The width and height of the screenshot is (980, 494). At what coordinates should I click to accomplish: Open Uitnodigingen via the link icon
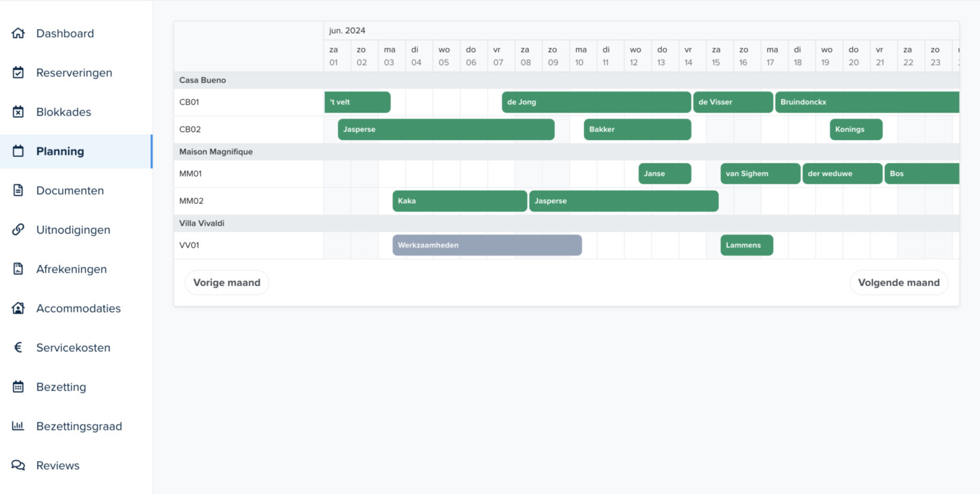coord(18,230)
